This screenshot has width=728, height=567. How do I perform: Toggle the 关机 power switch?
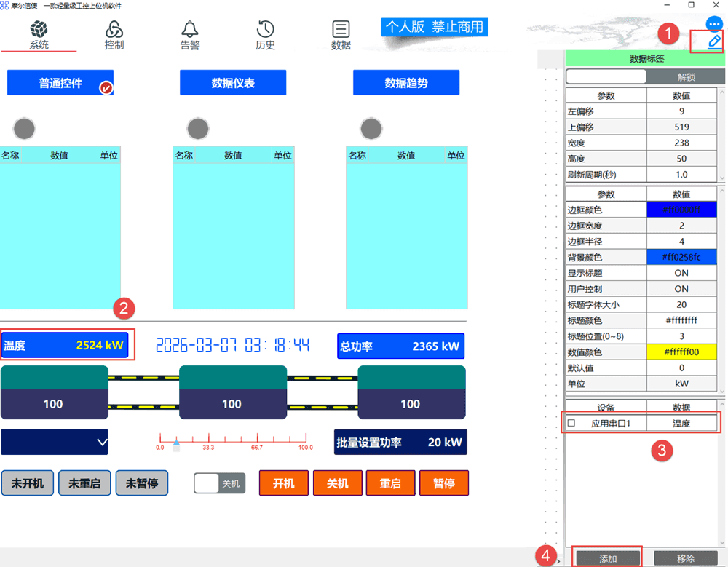[x=220, y=483]
